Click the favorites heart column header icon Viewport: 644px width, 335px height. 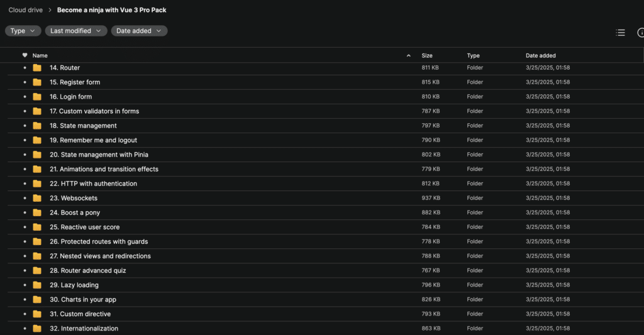pyautogui.click(x=25, y=55)
